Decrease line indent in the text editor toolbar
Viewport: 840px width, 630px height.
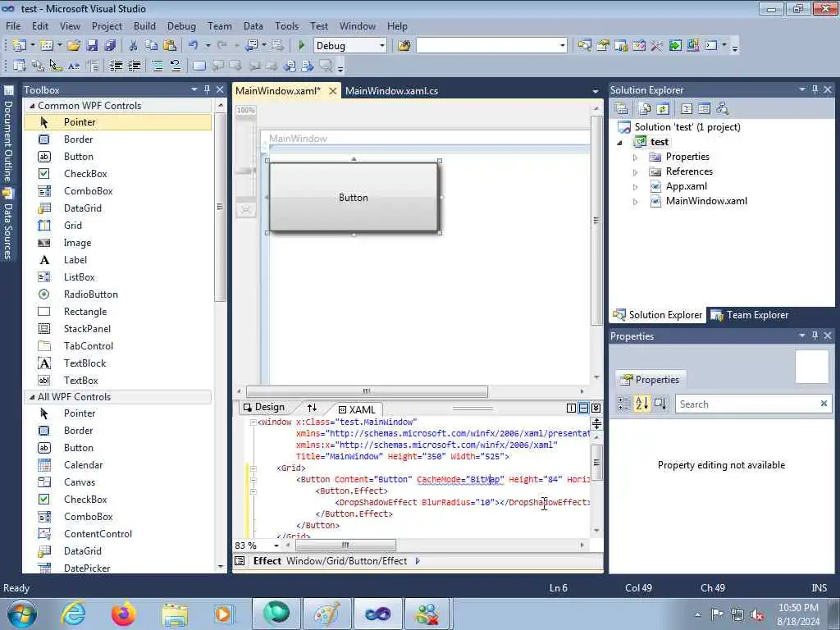[x=116, y=66]
